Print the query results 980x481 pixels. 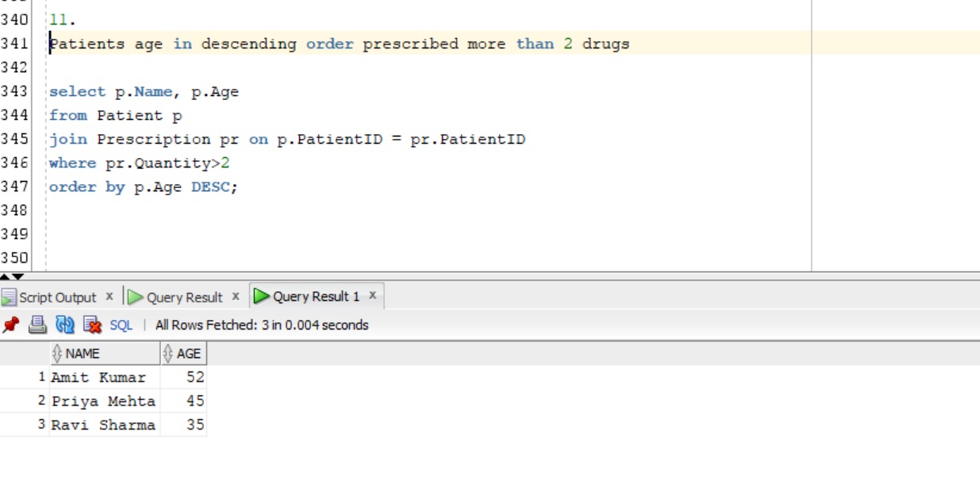tap(36, 321)
